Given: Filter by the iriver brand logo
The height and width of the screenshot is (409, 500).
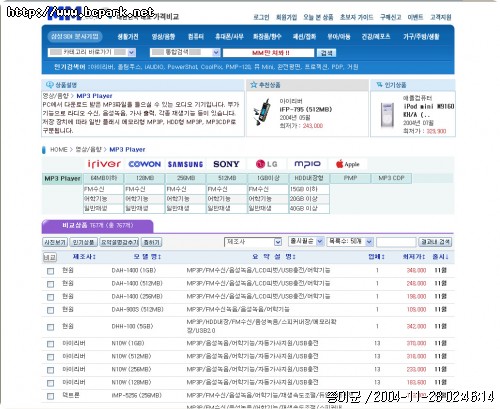Looking at the screenshot, I should (x=104, y=164).
